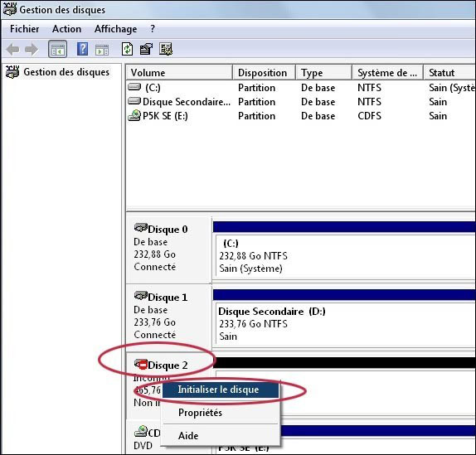Click the Disque Secondaire (D:) partition block
This screenshot has width=476, height=455.
pyautogui.click(x=346, y=324)
